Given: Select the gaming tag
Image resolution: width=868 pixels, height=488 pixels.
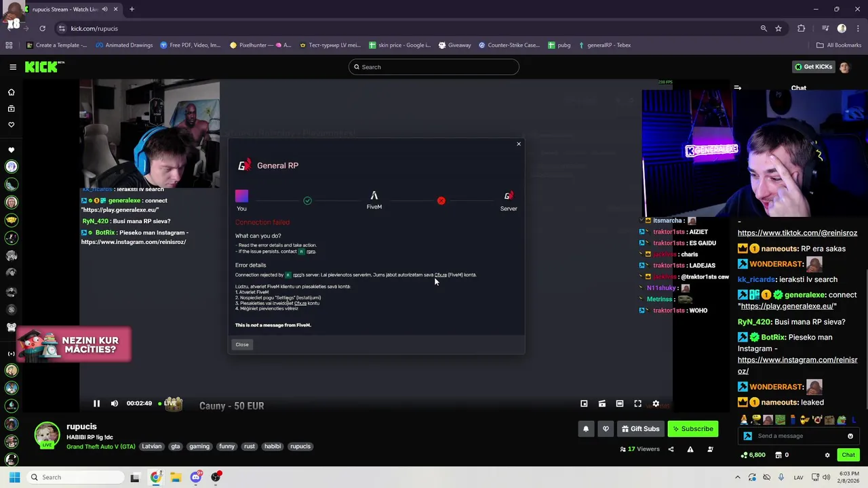Looking at the screenshot, I should click(199, 446).
